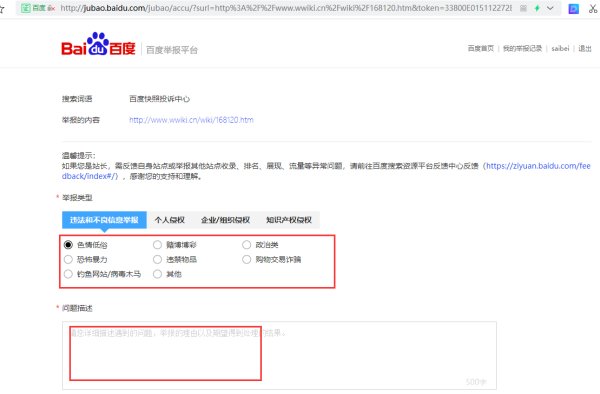This screenshot has height=394, width=600.
Task: Click the 百度举报平台 title text
Action: coord(172,50)
